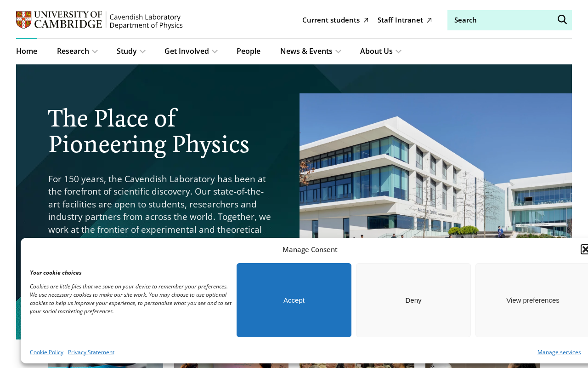Screen dimensions: 588x368
Task: Click the search magnifier icon
Action: pyautogui.click(x=562, y=20)
